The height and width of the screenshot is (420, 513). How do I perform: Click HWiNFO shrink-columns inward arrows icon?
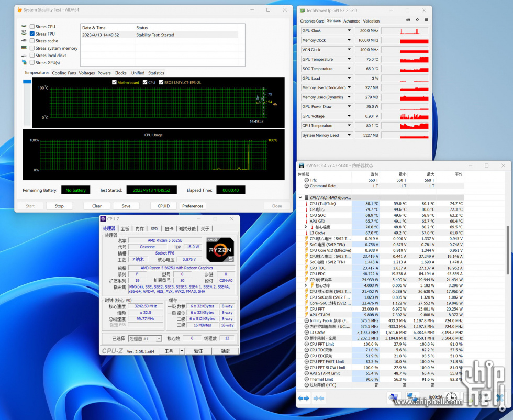coord(319,398)
